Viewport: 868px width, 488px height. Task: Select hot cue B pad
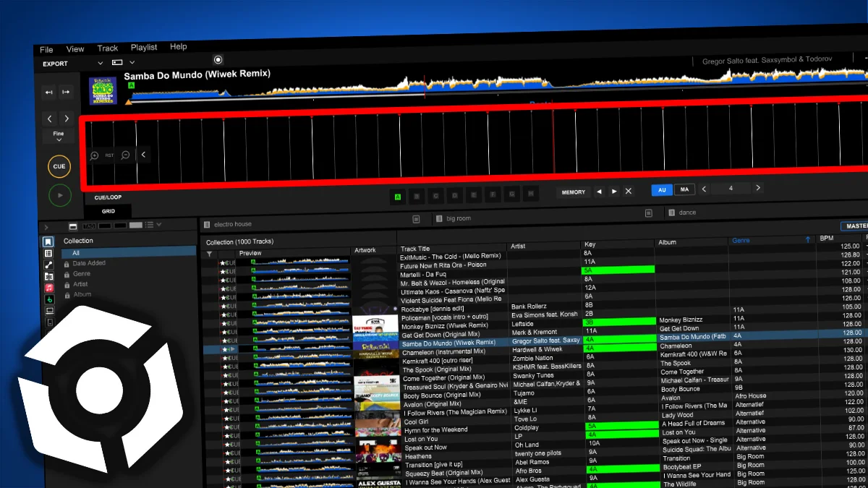(x=416, y=196)
